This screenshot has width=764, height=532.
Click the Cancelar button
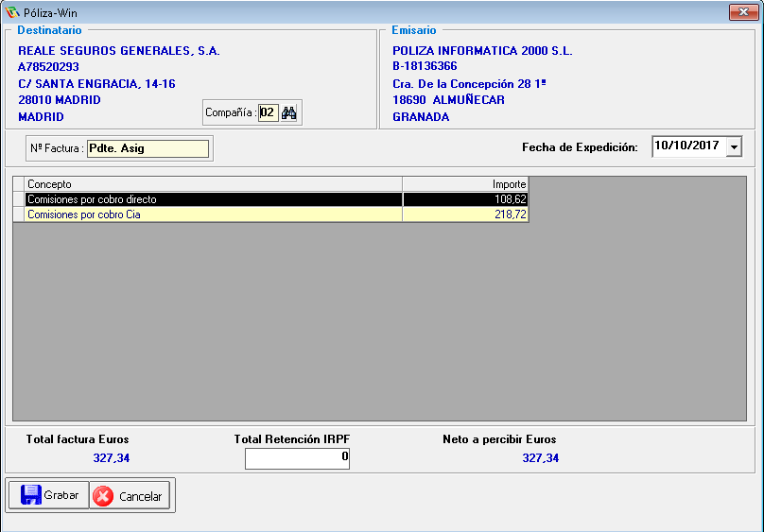tap(130, 496)
